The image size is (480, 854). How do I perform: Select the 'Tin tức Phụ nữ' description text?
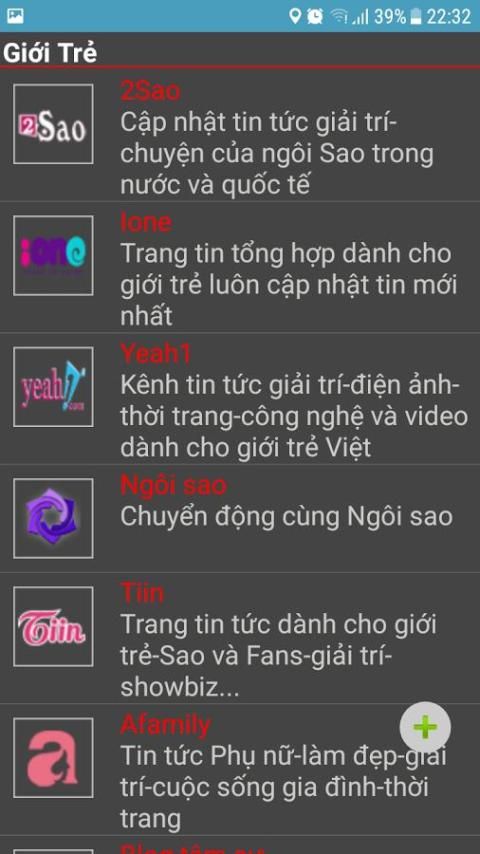283,787
